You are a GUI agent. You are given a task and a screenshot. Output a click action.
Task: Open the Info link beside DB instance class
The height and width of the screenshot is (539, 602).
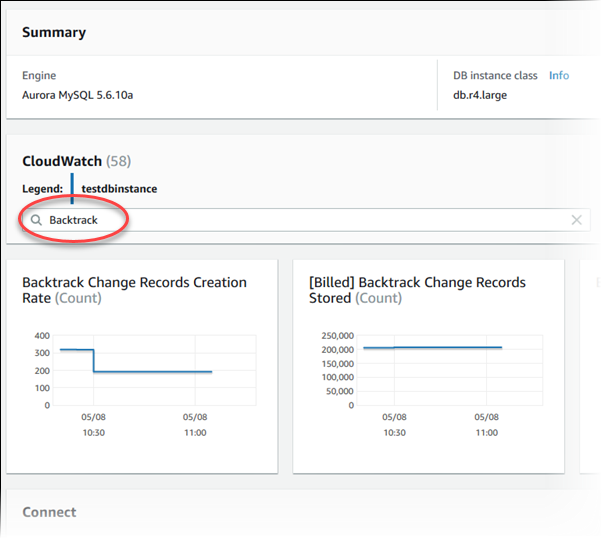(x=559, y=76)
